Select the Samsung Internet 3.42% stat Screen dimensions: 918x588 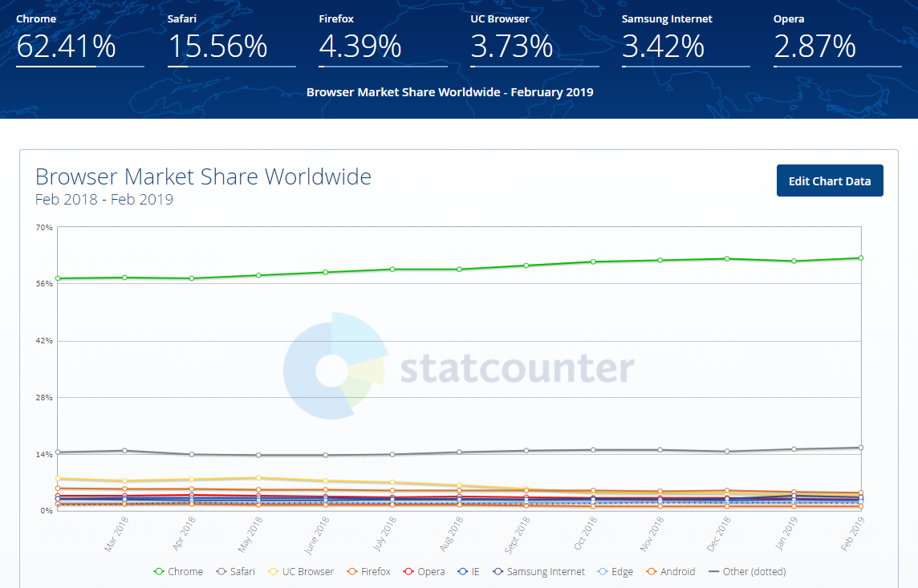click(x=685, y=40)
